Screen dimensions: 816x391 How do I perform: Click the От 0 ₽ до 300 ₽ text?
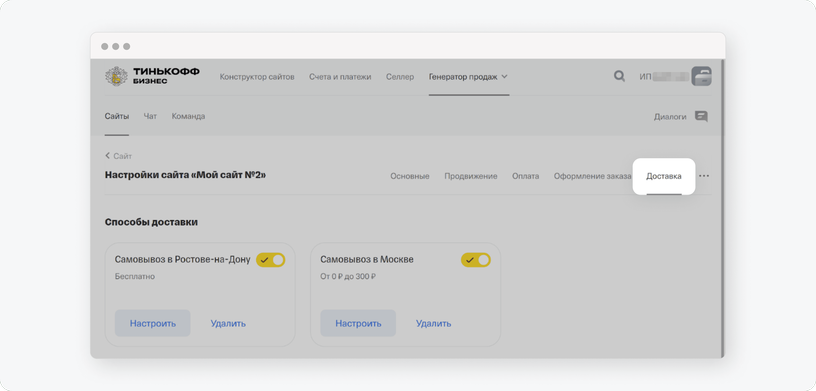pos(348,276)
